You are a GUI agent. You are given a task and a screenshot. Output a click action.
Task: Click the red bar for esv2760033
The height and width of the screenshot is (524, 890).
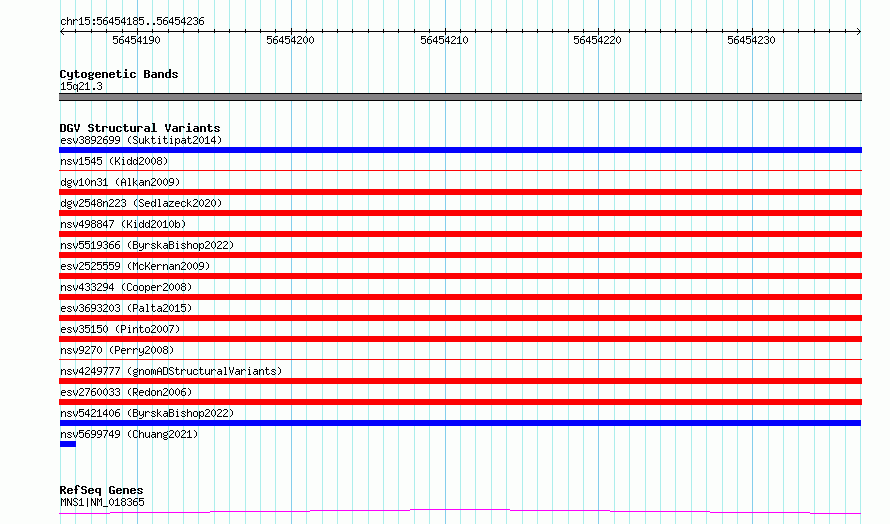(x=460, y=402)
